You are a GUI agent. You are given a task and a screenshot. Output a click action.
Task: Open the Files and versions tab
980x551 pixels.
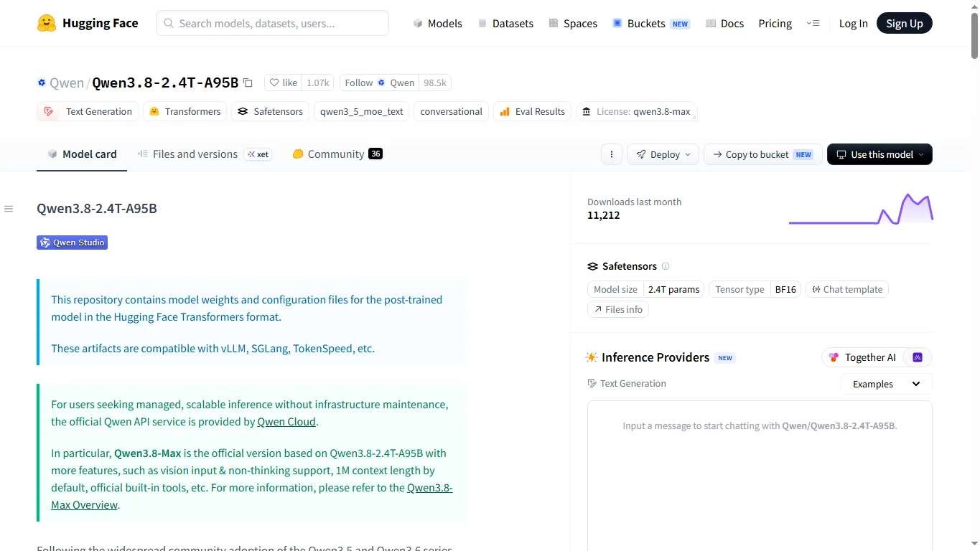click(x=187, y=154)
